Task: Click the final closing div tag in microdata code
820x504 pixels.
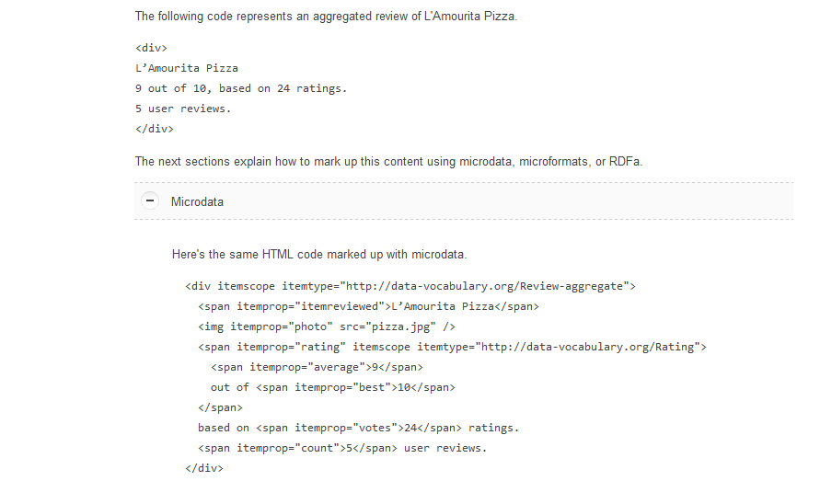Action: (204, 468)
